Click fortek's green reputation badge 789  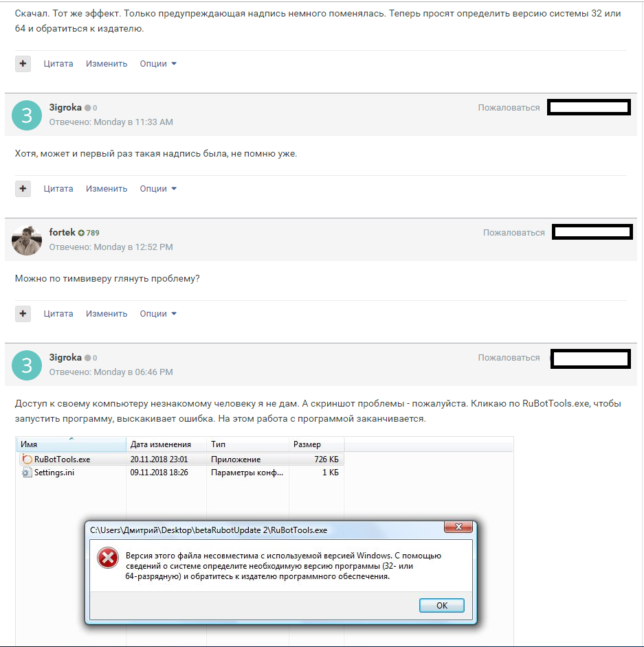tap(89, 233)
